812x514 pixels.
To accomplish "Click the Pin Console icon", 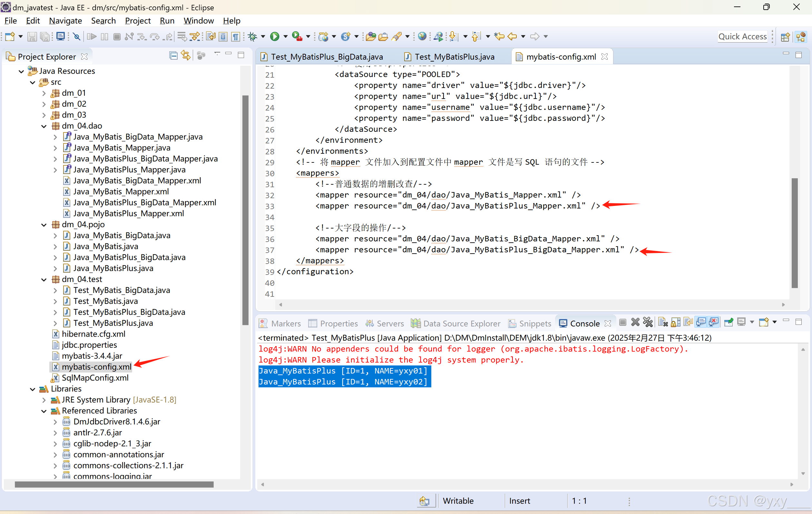I will (x=729, y=323).
